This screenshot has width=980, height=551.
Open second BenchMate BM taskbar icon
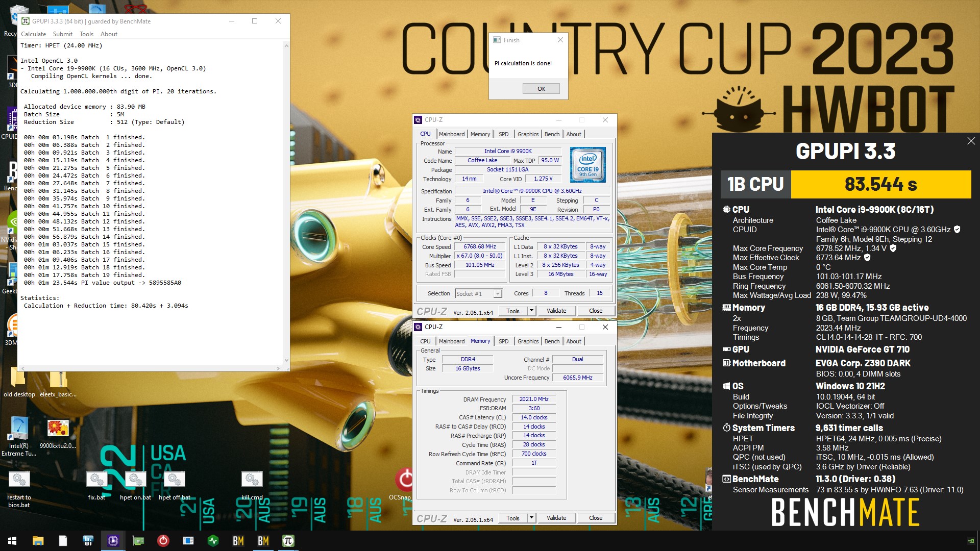pyautogui.click(x=263, y=541)
